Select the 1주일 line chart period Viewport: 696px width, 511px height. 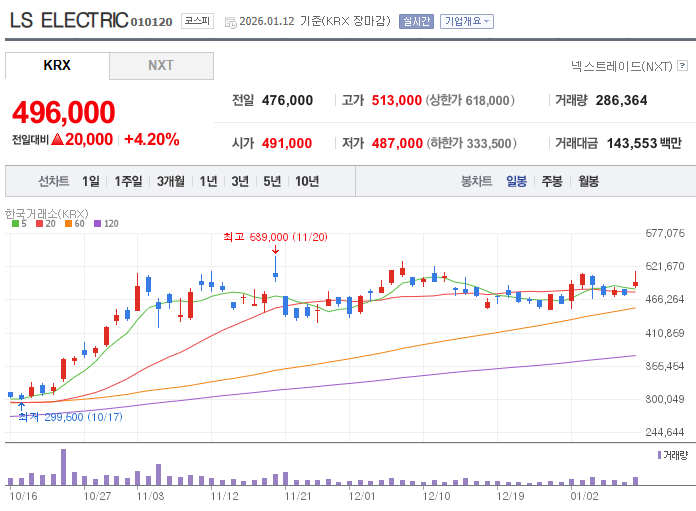click(128, 181)
